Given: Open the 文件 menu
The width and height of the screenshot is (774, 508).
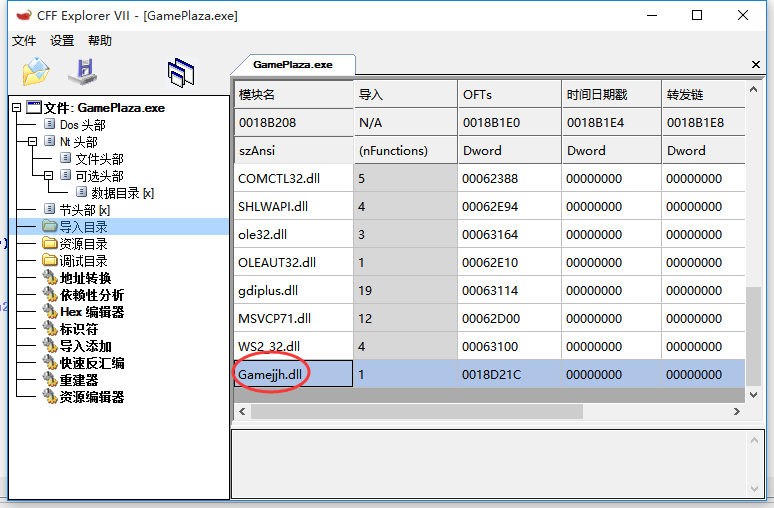Looking at the screenshot, I should (24, 40).
